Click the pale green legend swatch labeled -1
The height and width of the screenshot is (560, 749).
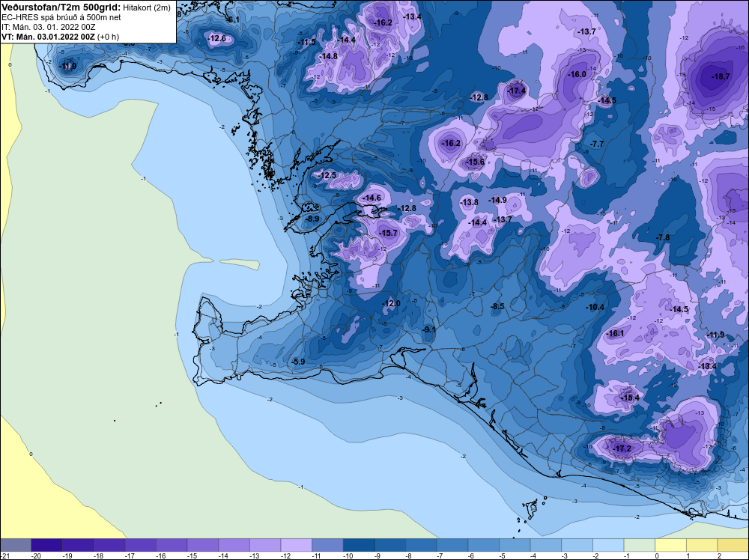640,545
